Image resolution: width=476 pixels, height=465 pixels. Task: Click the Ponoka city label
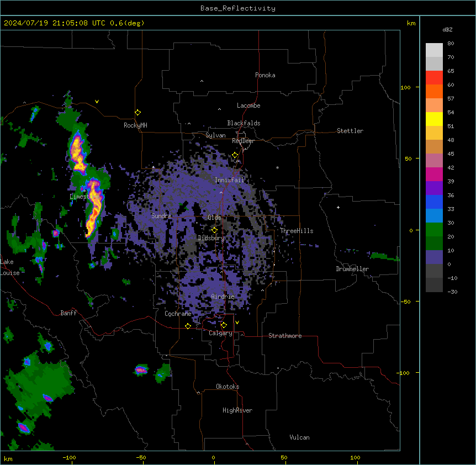265,75
